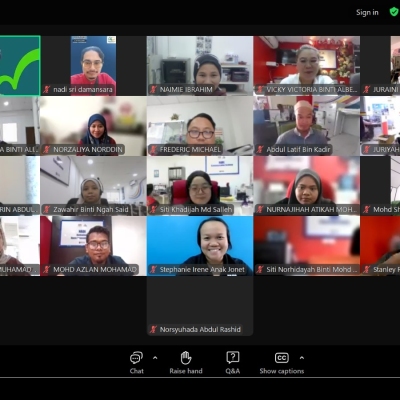Select Siti Khadijah Md Salleh video thumbnail
Viewport: 400px width, 400px height.
(200, 186)
